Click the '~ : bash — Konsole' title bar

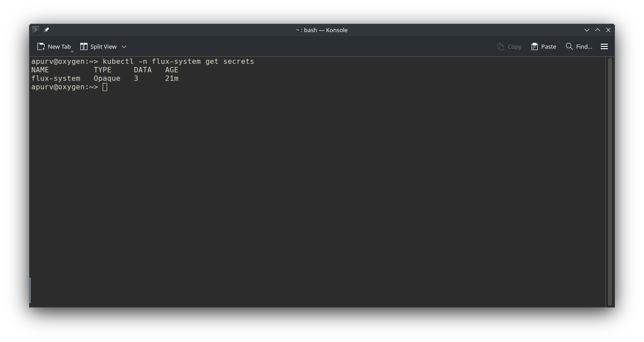[321, 30]
